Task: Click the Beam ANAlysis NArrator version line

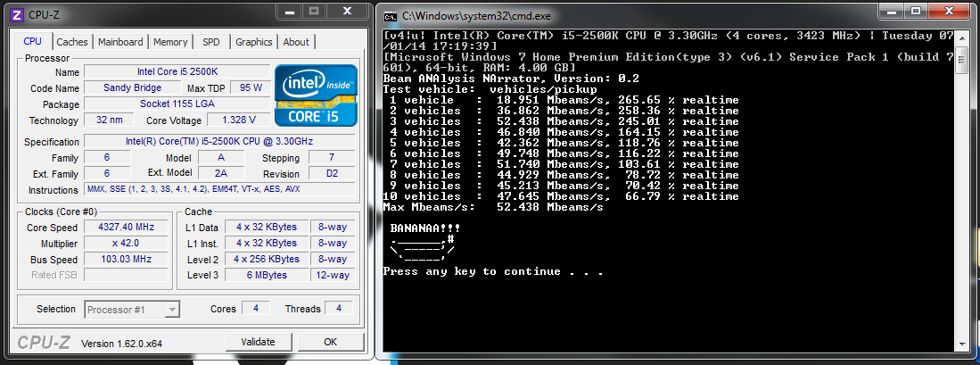Action: (511, 79)
